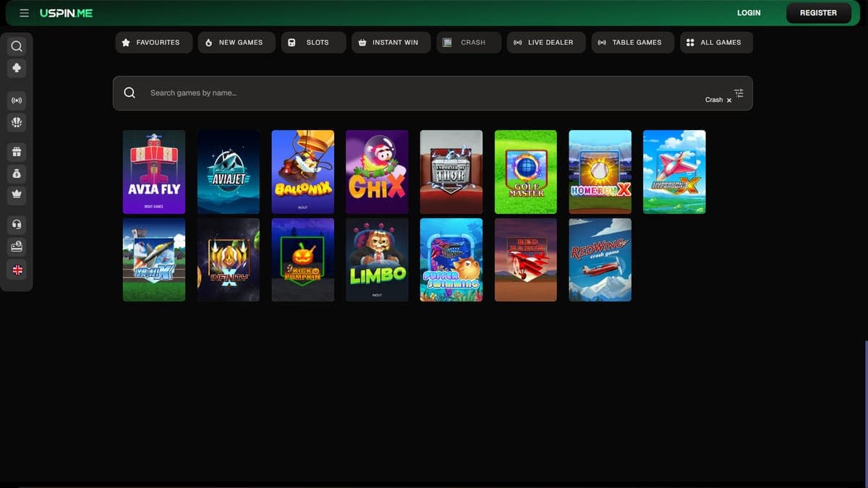Switch to the Table Games tab
This screenshot has height=488, width=868.
pos(632,43)
